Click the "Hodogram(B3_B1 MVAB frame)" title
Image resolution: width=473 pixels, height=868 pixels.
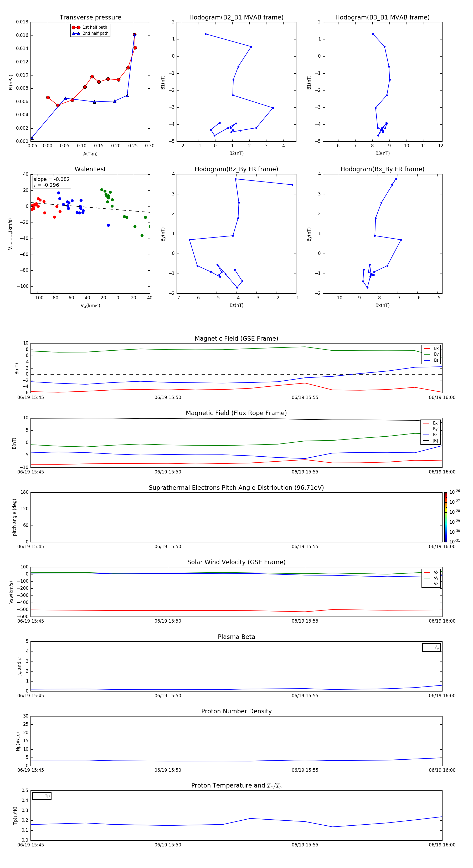click(x=382, y=18)
